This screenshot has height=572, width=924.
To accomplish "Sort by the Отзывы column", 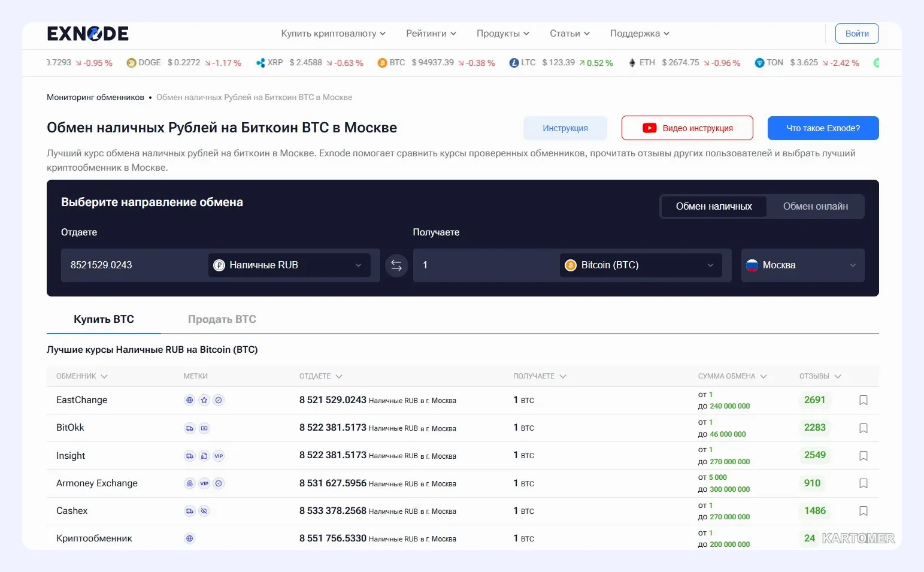I will point(820,376).
